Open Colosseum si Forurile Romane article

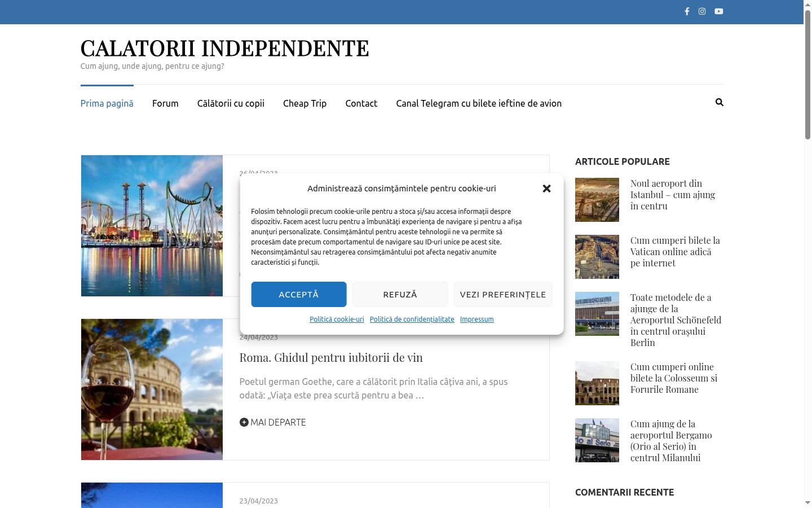[674, 378]
